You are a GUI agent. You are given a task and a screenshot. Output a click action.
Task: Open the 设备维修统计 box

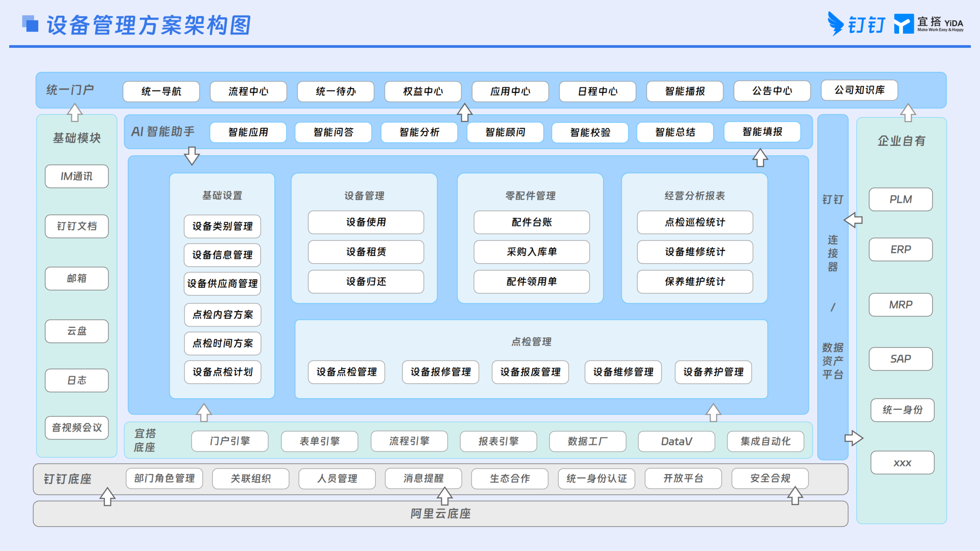[695, 252]
